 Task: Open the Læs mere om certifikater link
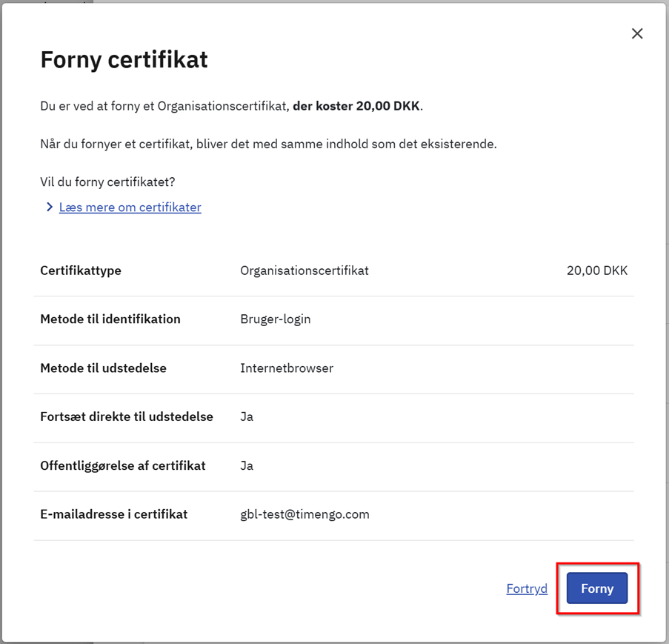[130, 208]
